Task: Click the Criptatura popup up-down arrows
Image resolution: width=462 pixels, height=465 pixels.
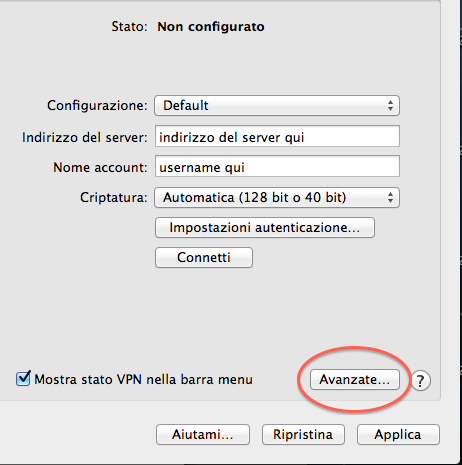Action: pyautogui.click(x=390, y=198)
